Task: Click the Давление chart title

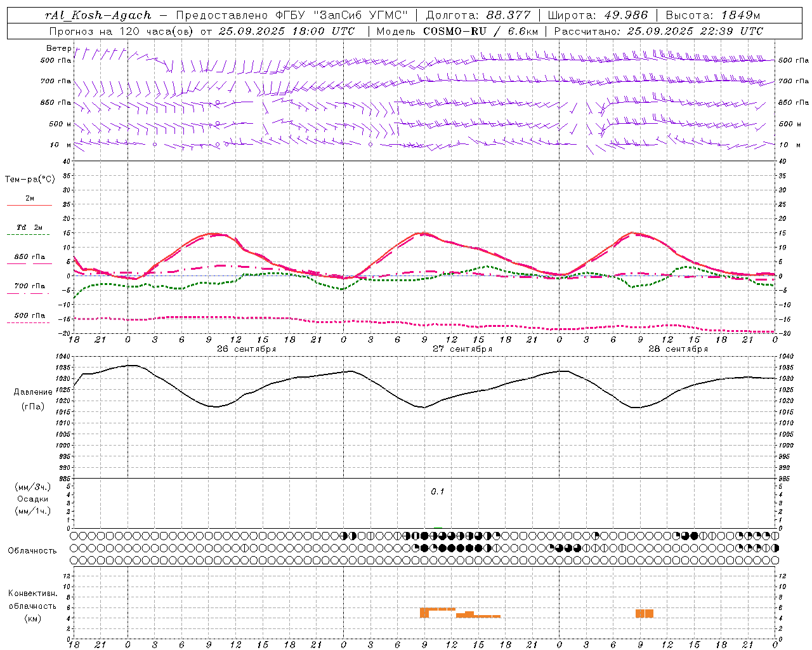Action: 33,392
